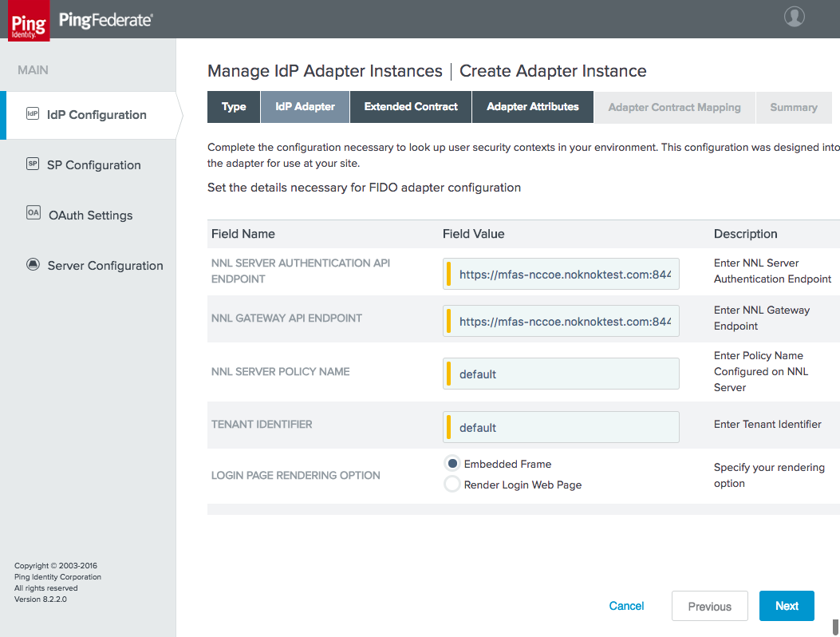
Task: Click the NNL GATEWAY API ENDPOINT label
Action: pos(286,318)
